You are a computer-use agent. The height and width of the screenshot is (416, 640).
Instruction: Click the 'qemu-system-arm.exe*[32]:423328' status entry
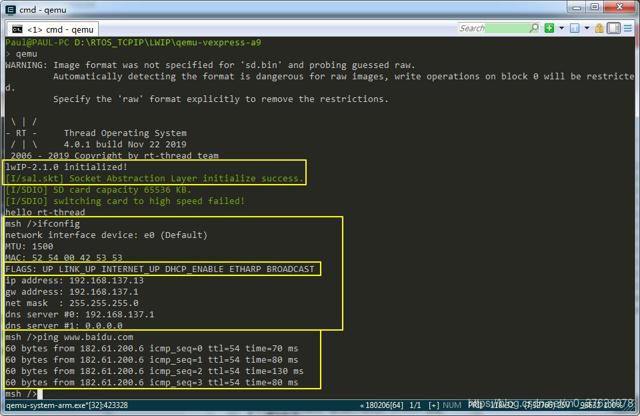coord(67,405)
